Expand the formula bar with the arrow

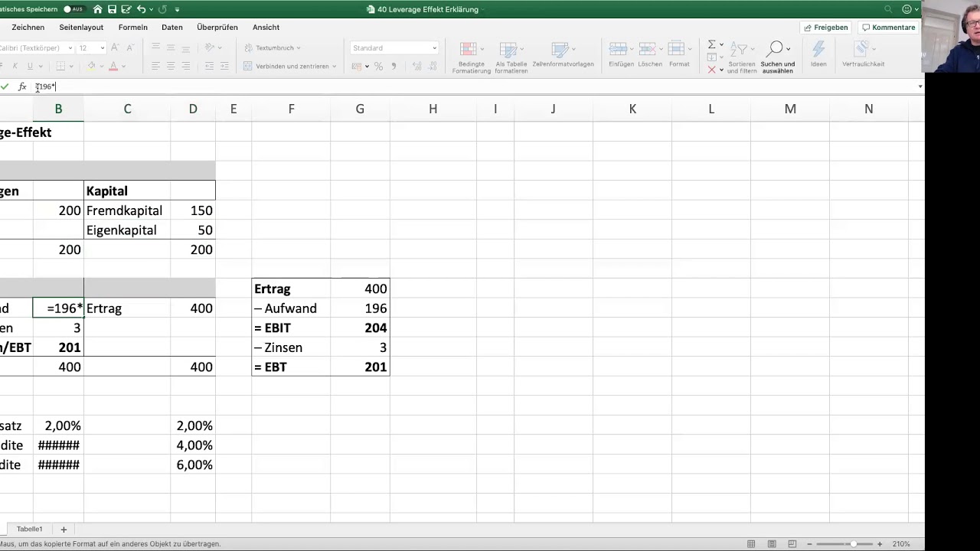920,86
